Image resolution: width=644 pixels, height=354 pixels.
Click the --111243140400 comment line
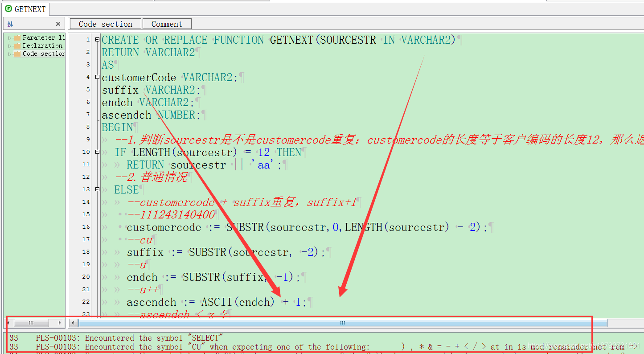(171, 215)
